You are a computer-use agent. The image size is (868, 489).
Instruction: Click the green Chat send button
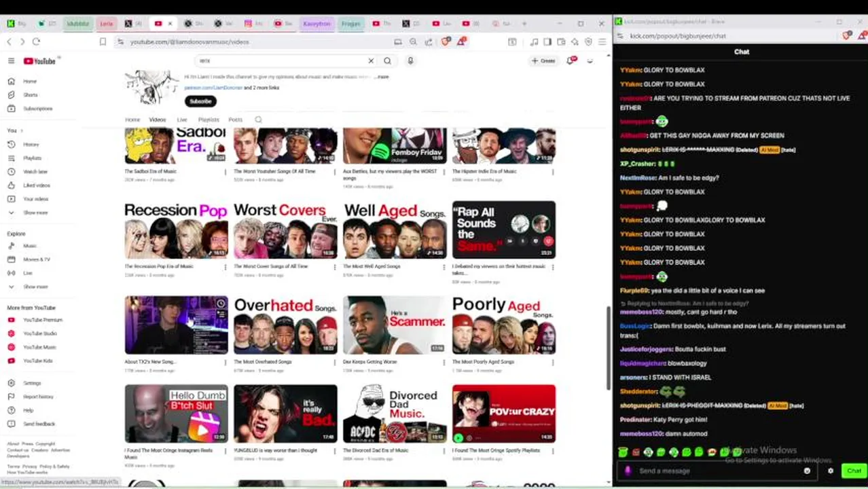pyautogui.click(x=852, y=471)
